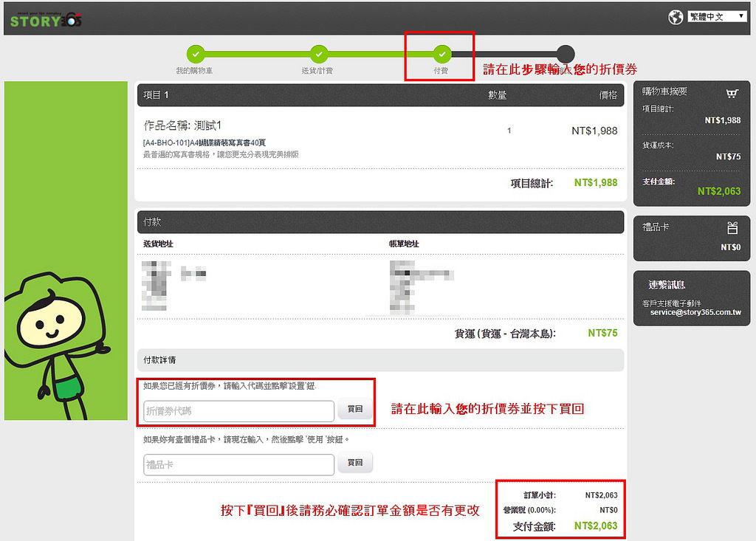Click the globe language icon
756x541 pixels.
tap(676, 17)
